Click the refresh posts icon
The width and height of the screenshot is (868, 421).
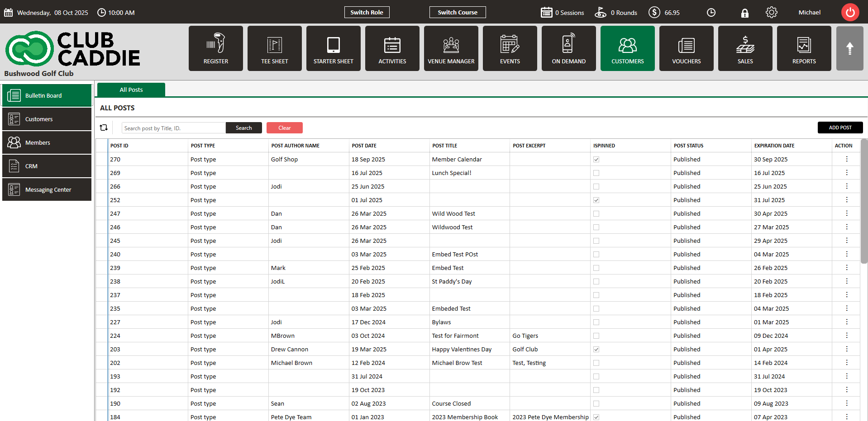pos(104,128)
